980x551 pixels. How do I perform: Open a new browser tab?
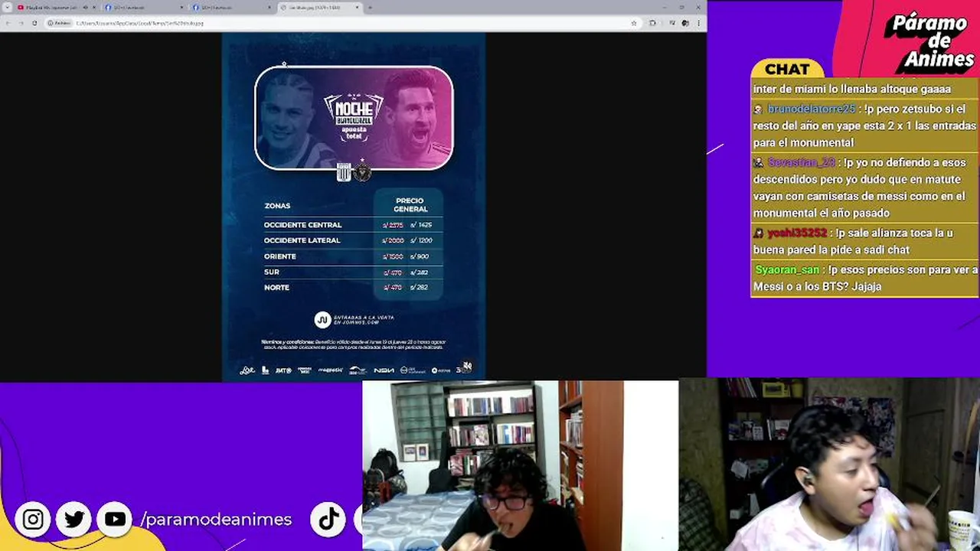tap(370, 8)
